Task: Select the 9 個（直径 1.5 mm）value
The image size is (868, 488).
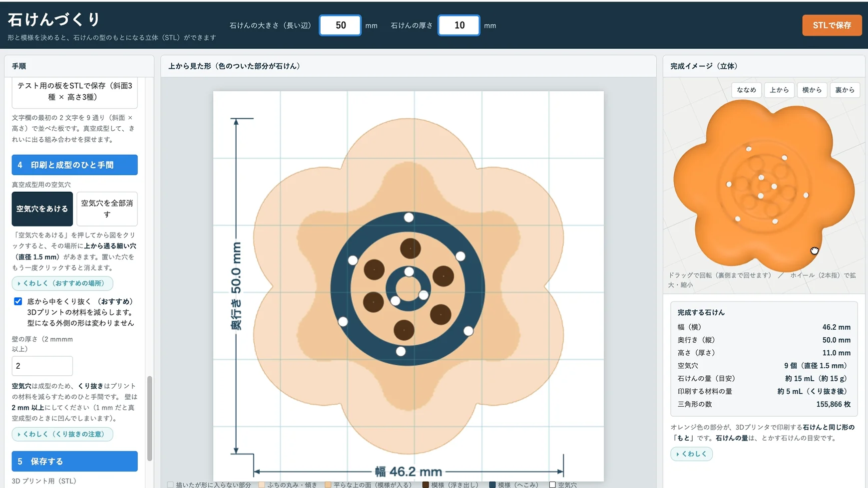Action: (817, 366)
